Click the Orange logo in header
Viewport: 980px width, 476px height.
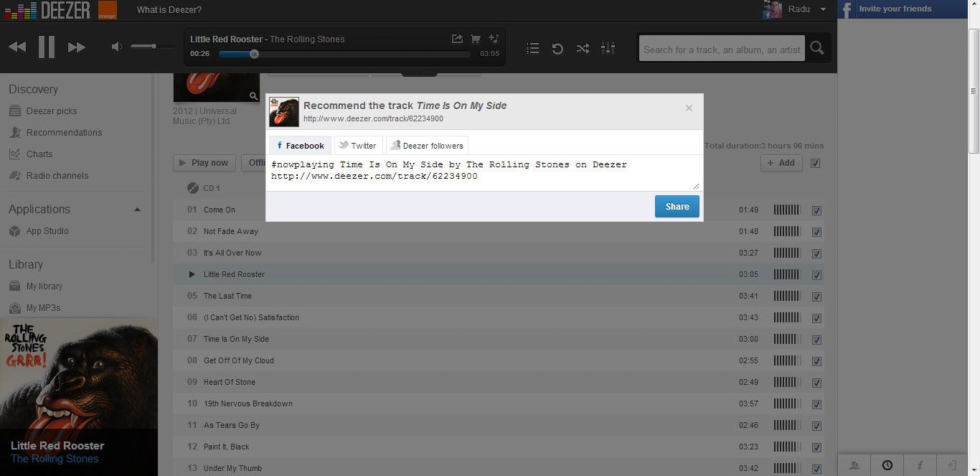click(x=108, y=10)
